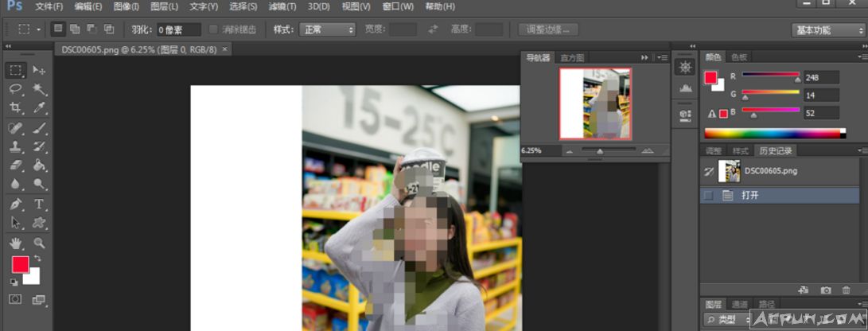Swap foreground and background colors
The height and width of the screenshot is (331, 868).
(37, 259)
